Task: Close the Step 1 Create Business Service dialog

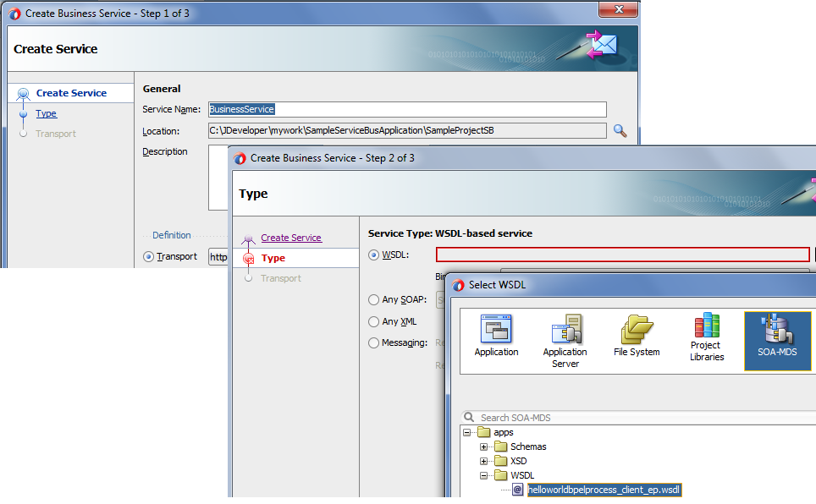Action: click(618, 9)
